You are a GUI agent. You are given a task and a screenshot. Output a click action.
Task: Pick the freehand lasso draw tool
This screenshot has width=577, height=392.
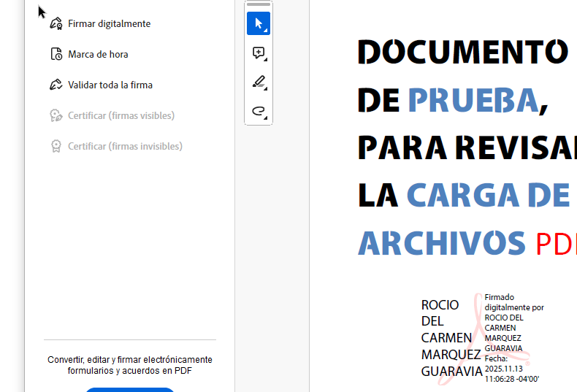[258, 111]
